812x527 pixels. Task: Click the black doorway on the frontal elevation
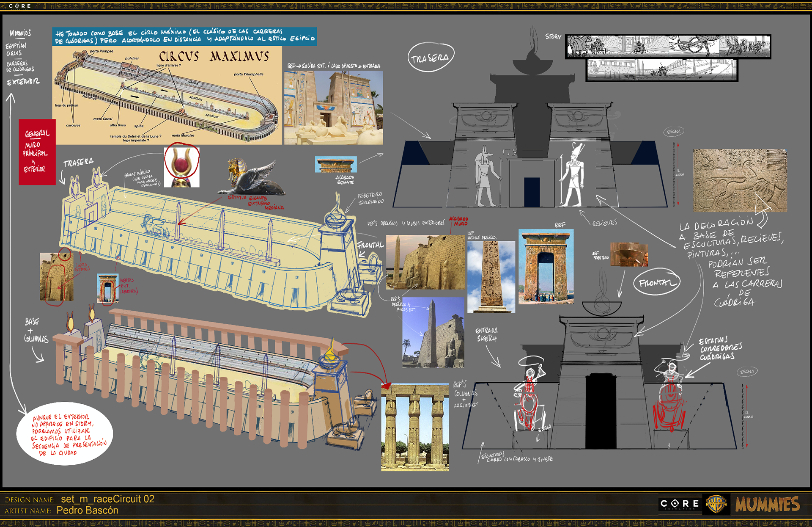(x=600, y=411)
